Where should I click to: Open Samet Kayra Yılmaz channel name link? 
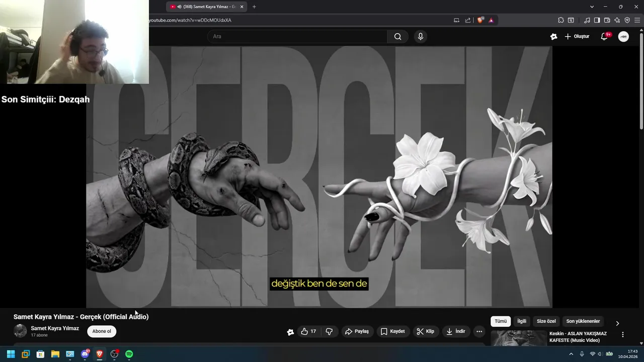pos(55,328)
